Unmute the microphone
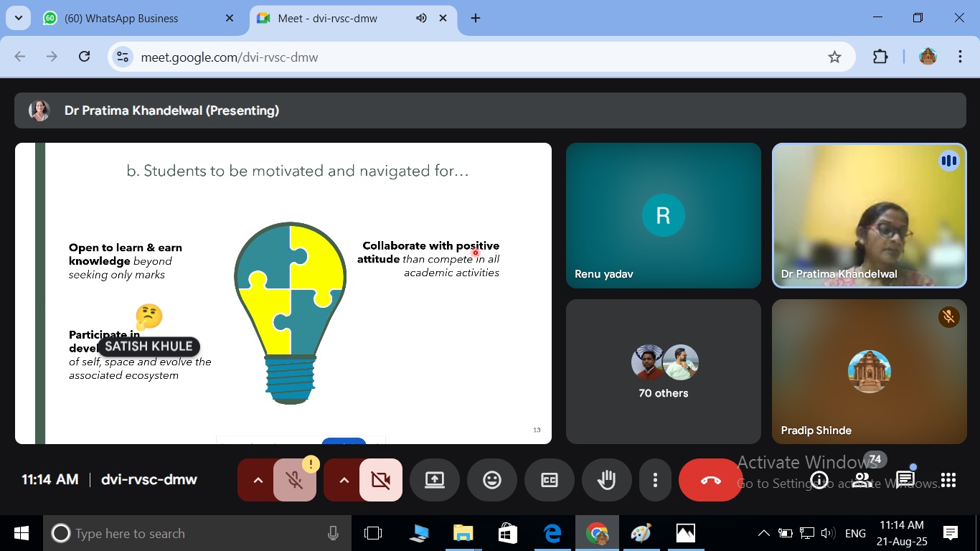 click(295, 480)
